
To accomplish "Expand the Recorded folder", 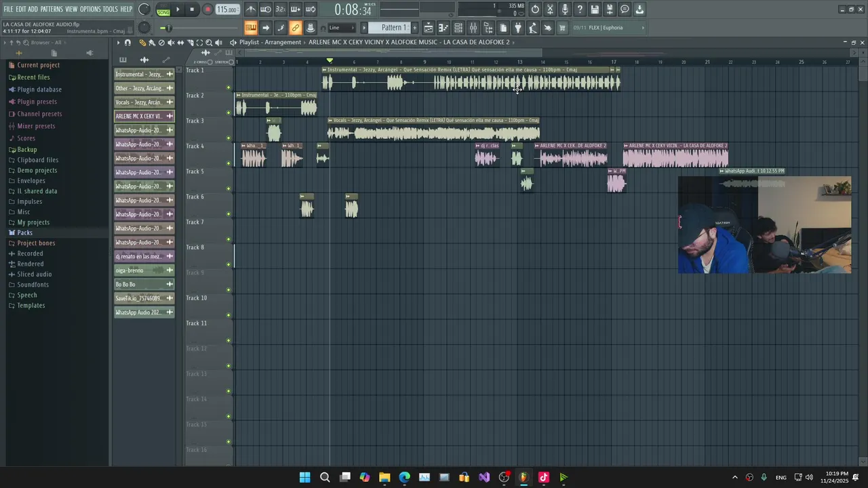I will coord(30,253).
